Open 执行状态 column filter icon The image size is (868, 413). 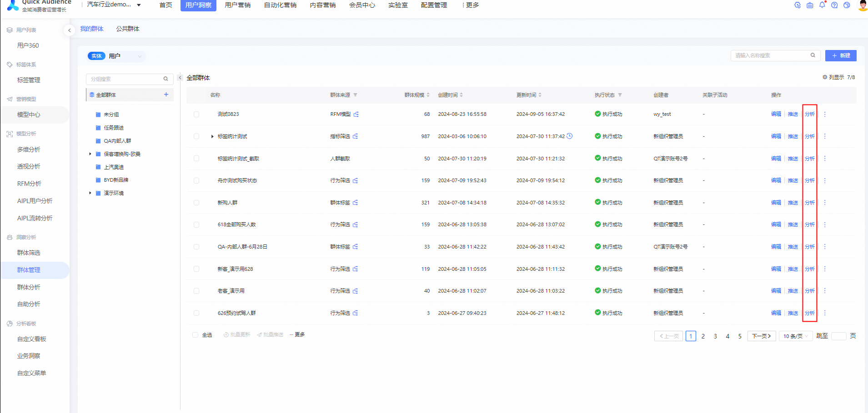620,95
